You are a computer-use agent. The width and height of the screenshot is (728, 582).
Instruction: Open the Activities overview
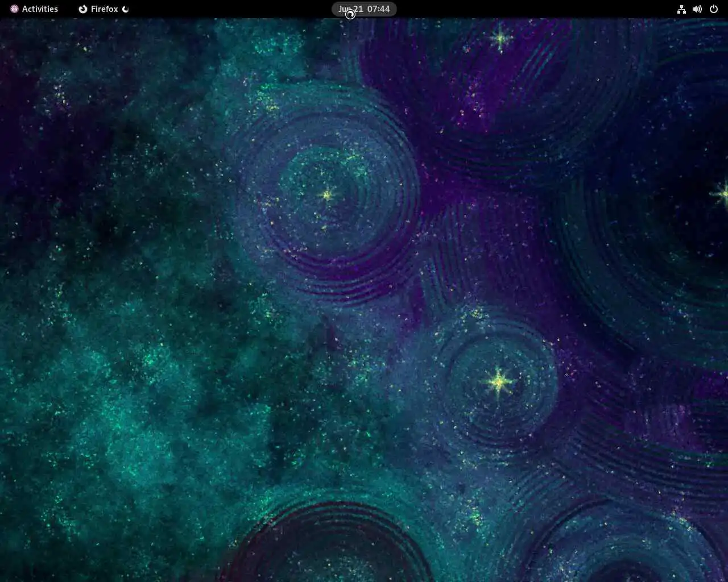(34, 9)
